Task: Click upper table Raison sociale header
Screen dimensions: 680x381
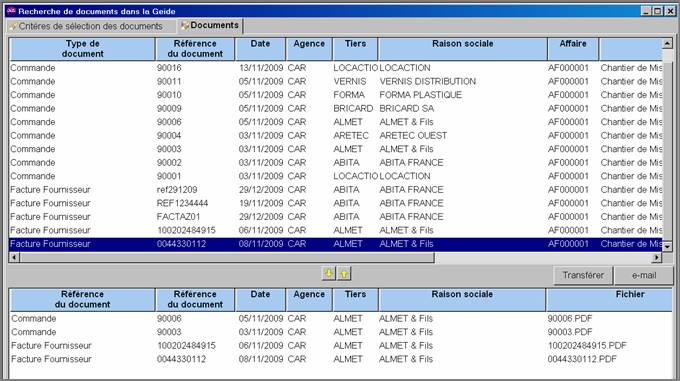Action: click(462, 49)
